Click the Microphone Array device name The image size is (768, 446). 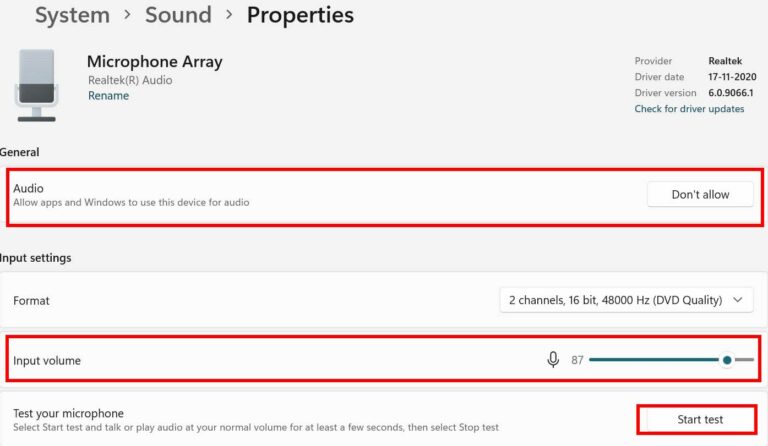pos(154,62)
